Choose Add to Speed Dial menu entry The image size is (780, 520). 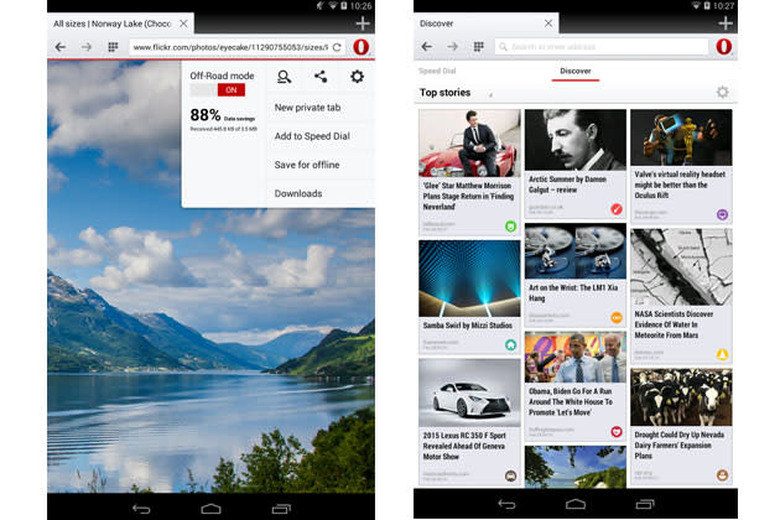pyautogui.click(x=311, y=136)
